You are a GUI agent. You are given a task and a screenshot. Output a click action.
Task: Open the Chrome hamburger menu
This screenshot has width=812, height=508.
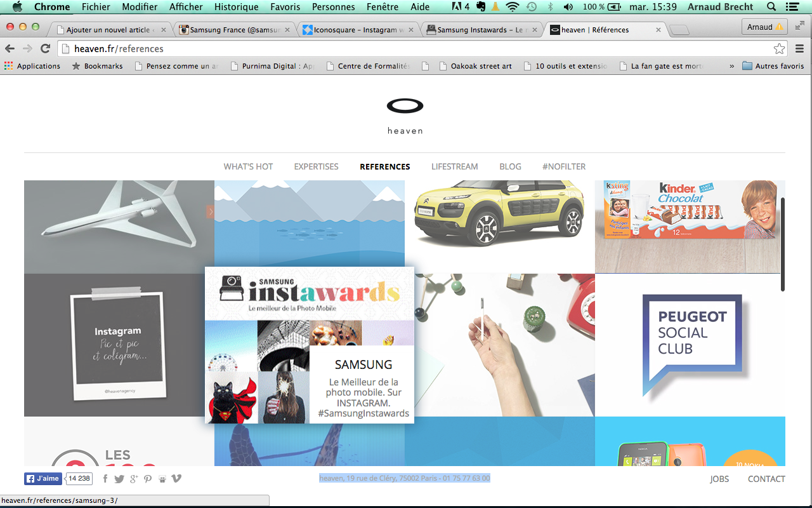click(799, 49)
